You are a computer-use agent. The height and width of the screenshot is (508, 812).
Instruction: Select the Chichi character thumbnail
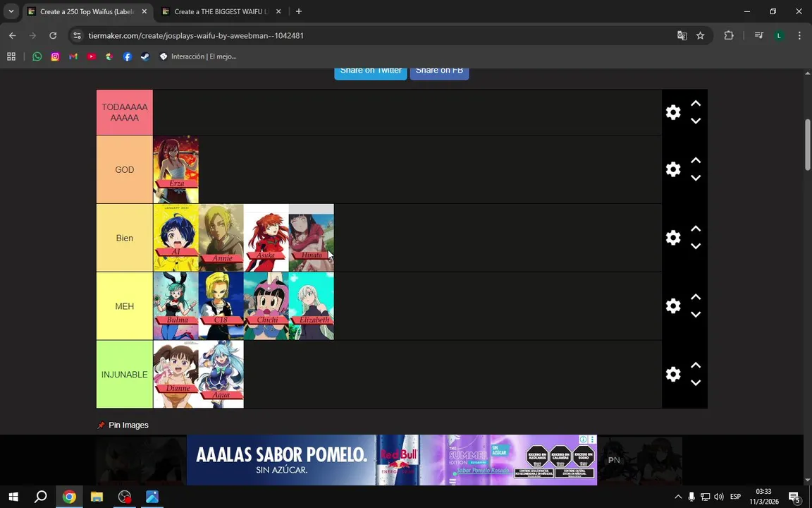[266, 306]
